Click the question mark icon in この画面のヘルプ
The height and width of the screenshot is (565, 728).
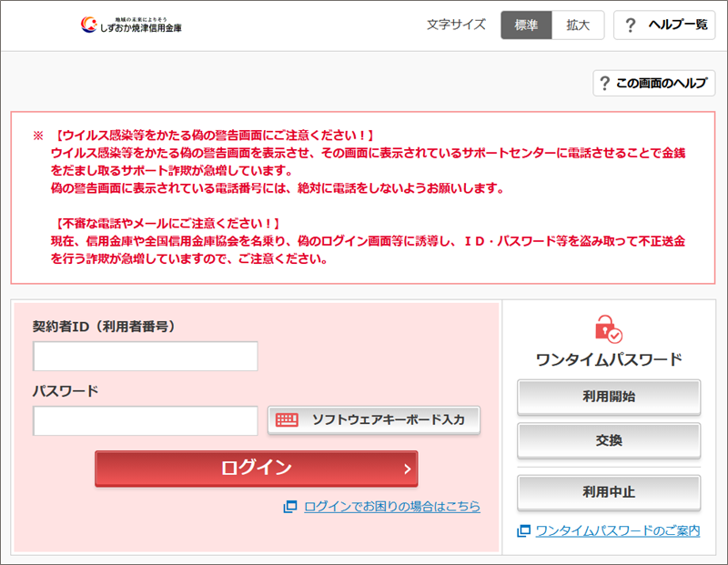click(x=605, y=84)
